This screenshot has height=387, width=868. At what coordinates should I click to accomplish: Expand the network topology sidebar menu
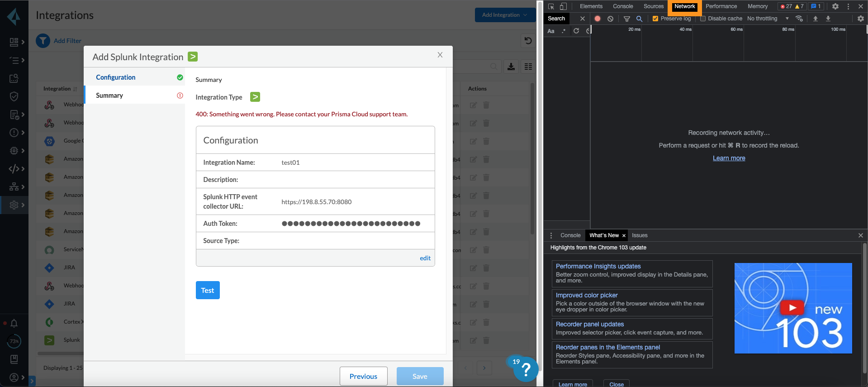coord(17,187)
